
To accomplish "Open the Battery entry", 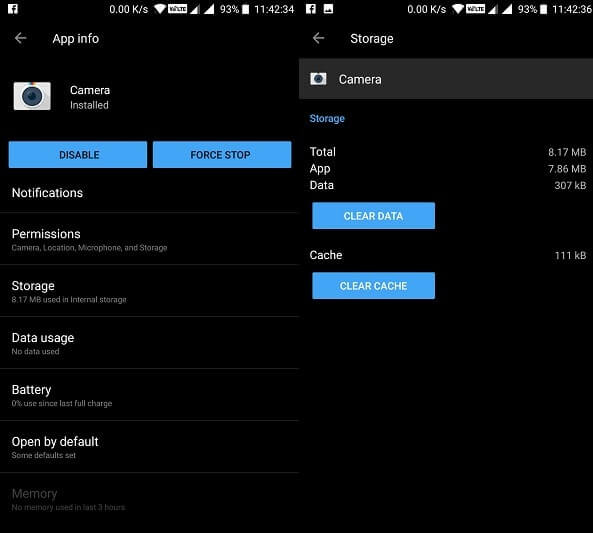I will [149, 395].
